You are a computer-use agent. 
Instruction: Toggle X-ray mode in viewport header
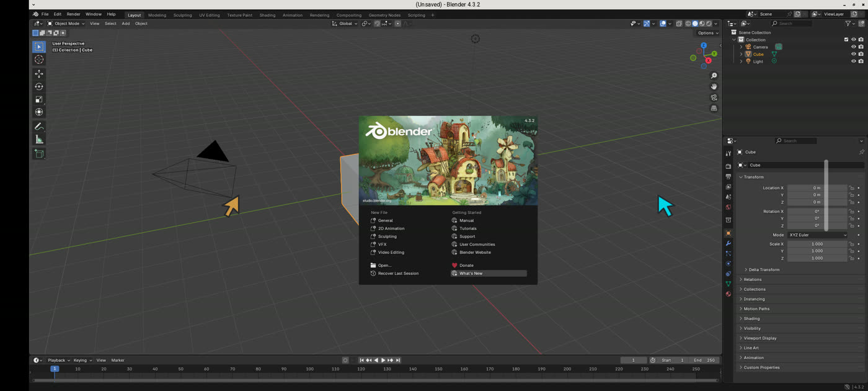point(679,24)
